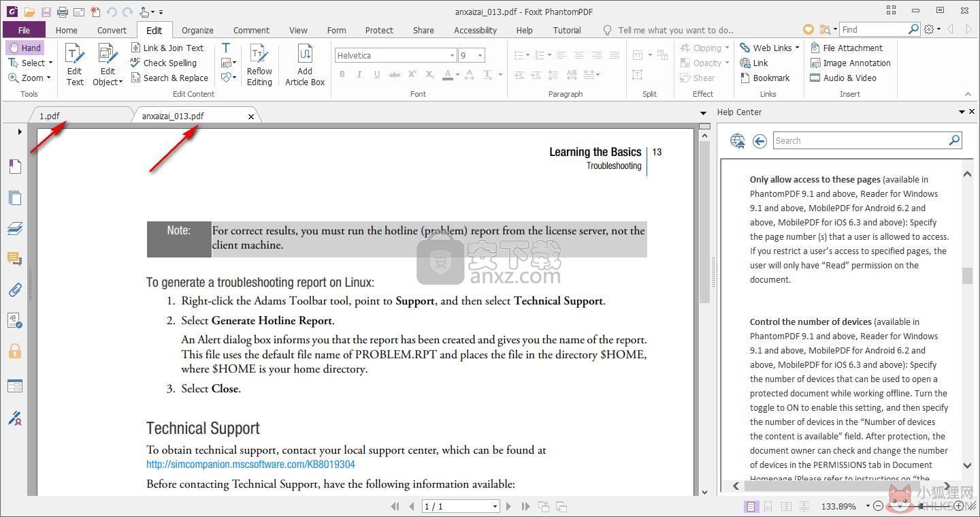Open Link & Join Text tool
This screenshot has width=980, height=517.
(167, 48)
